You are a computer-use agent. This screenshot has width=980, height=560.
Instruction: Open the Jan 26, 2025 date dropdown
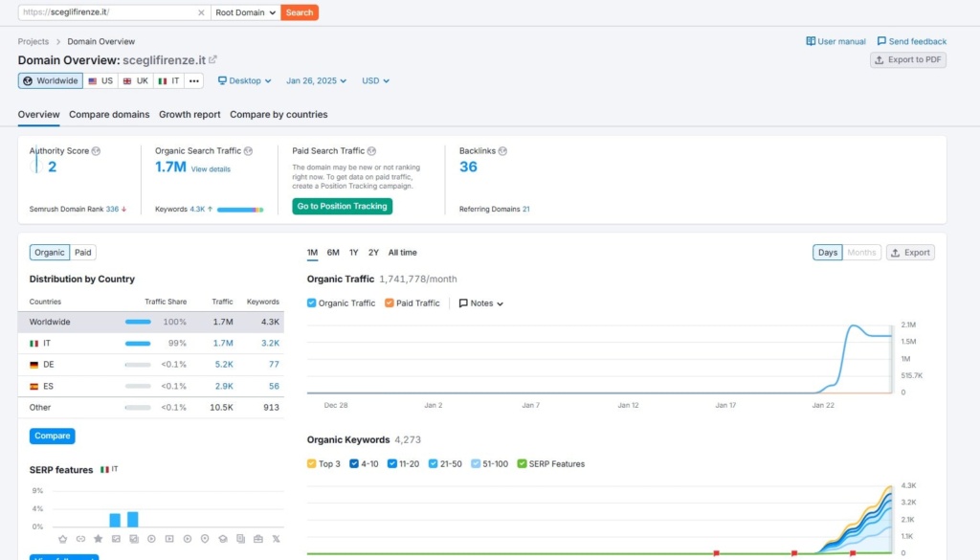(316, 80)
